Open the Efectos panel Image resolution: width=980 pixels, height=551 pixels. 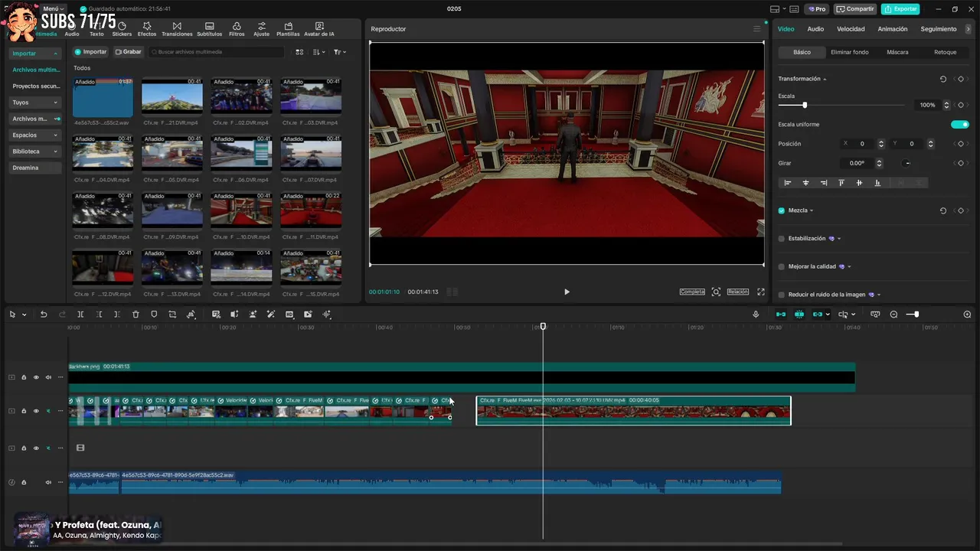147,30
